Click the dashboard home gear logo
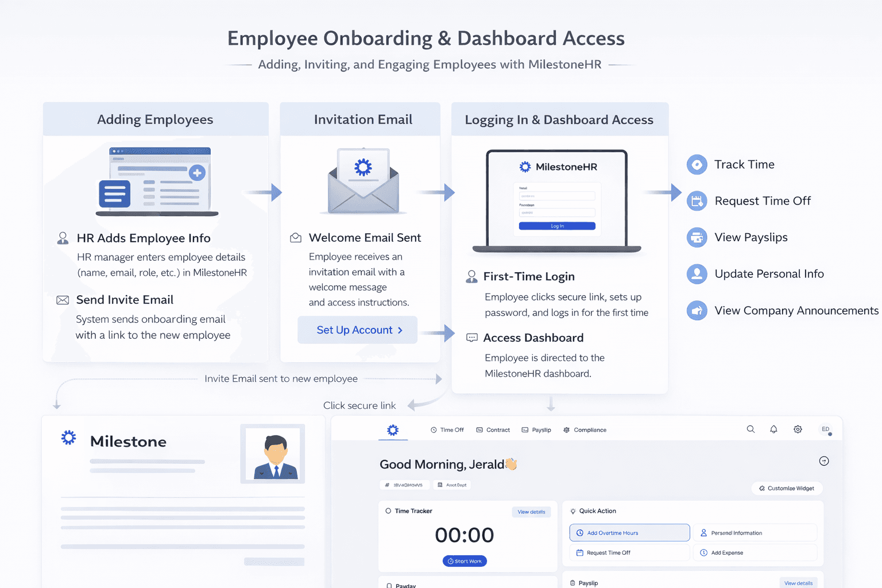 [393, 430]
